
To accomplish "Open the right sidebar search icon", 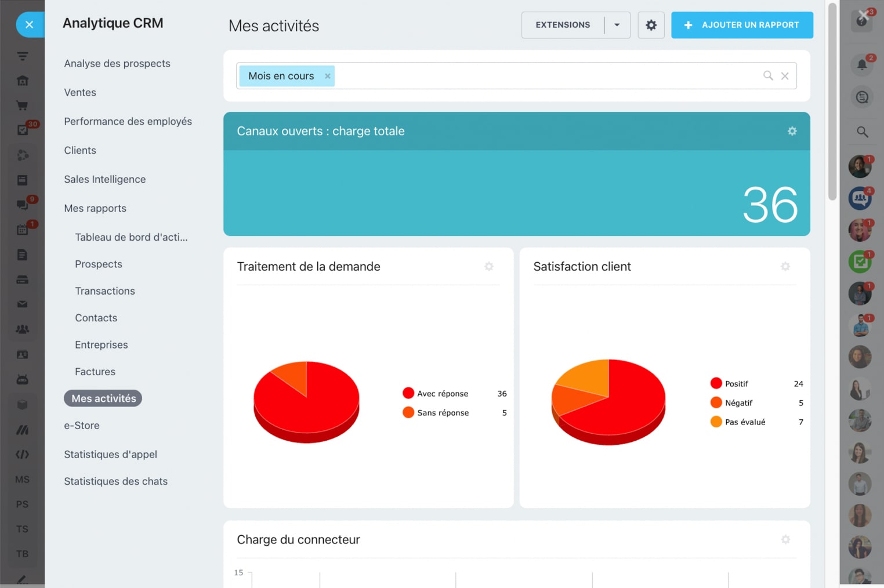I will (862, 132).
